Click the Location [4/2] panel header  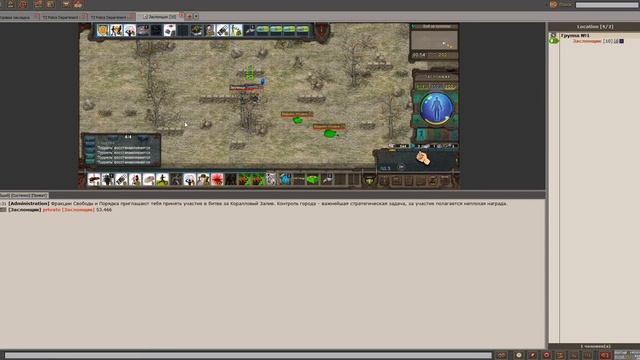click(x=595, y=27)
